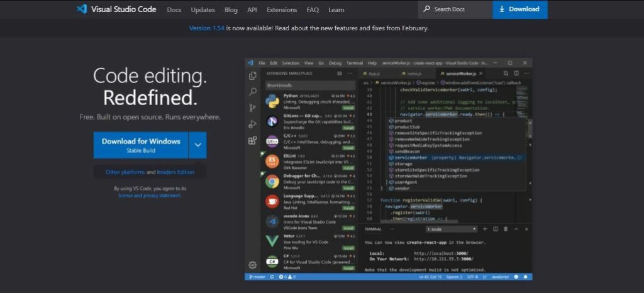This screenshot has width=644, height=293.
Task: Open the File menu in the editor
Action: pyautogui.click(x=262, y=64)
